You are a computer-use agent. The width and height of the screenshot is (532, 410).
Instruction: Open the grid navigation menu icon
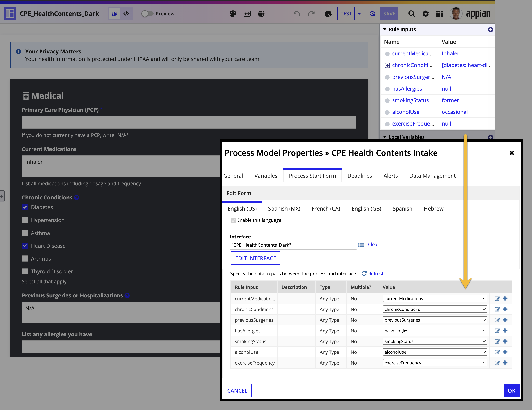439,14
